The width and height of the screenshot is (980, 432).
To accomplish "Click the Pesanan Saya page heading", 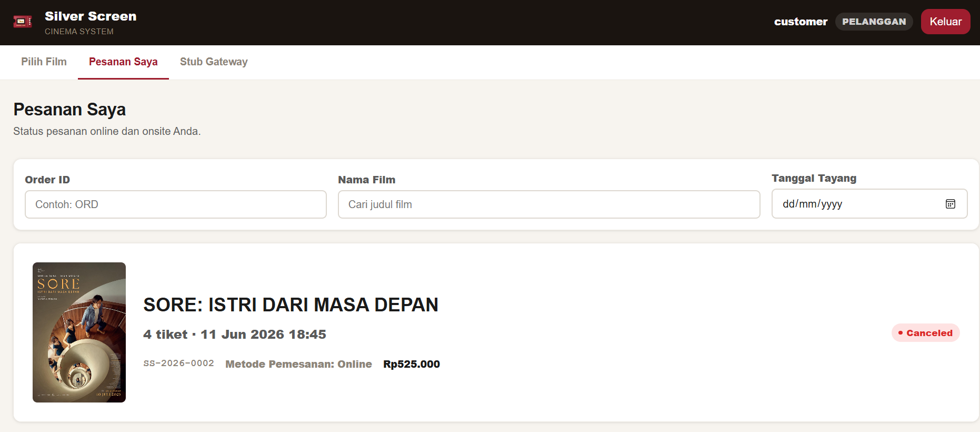I will (x=69, y=110).
